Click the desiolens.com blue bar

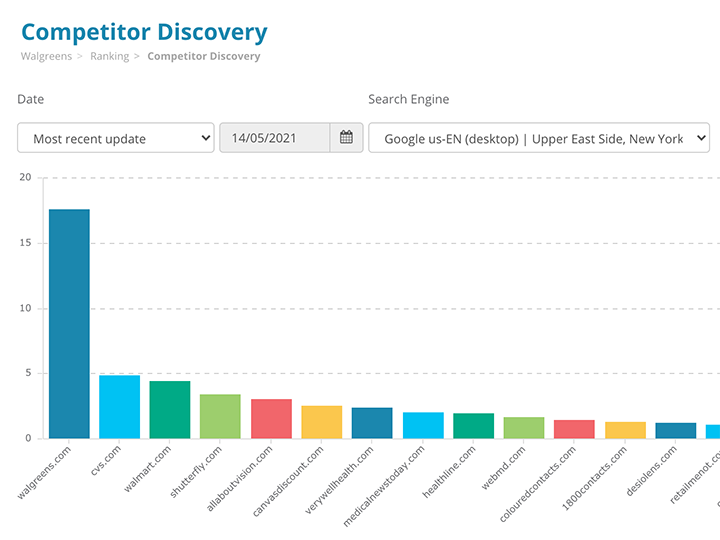[675, 431]
